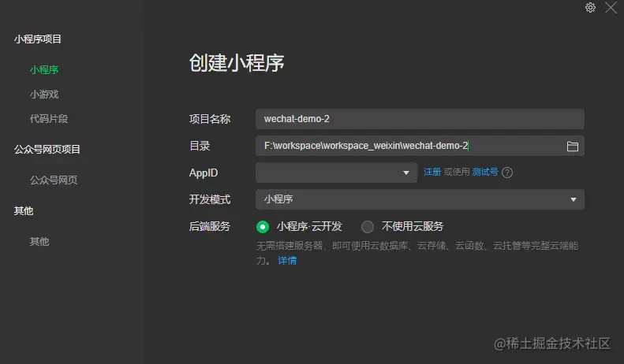Click the AppID label text

coord(204,173)
